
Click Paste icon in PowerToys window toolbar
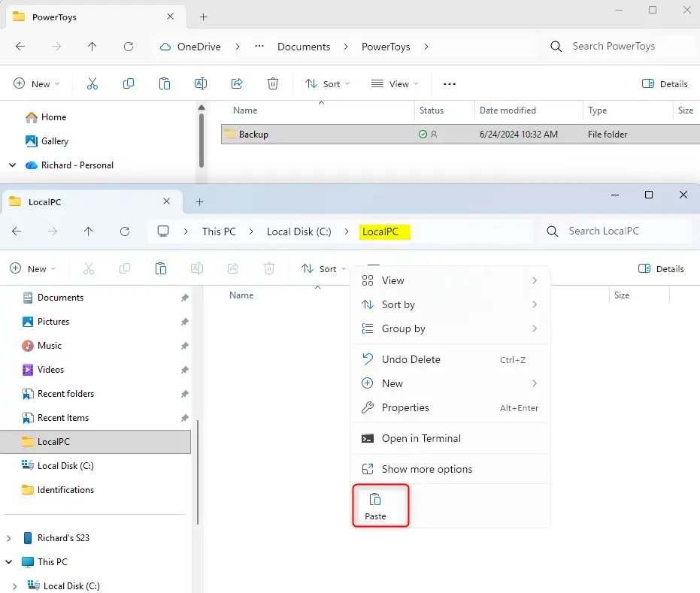point(164,83)
